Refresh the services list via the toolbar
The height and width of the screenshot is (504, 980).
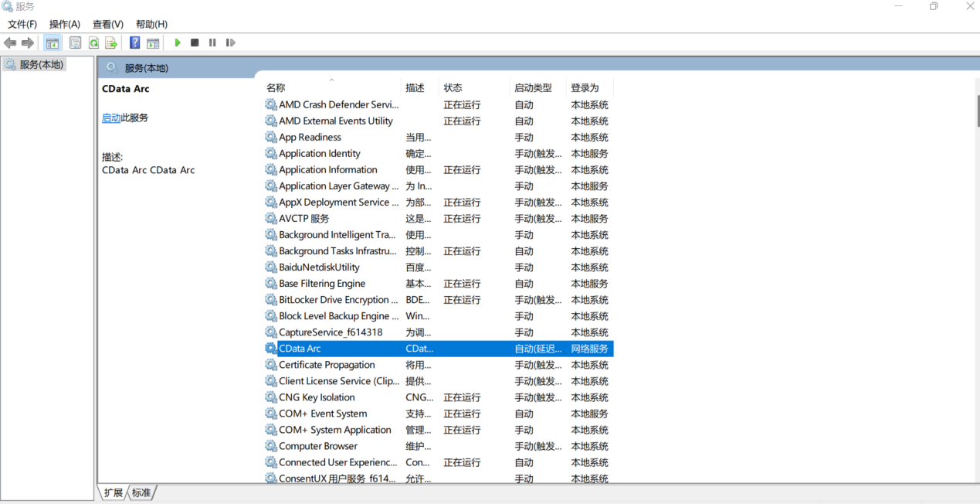coord(93,43)
